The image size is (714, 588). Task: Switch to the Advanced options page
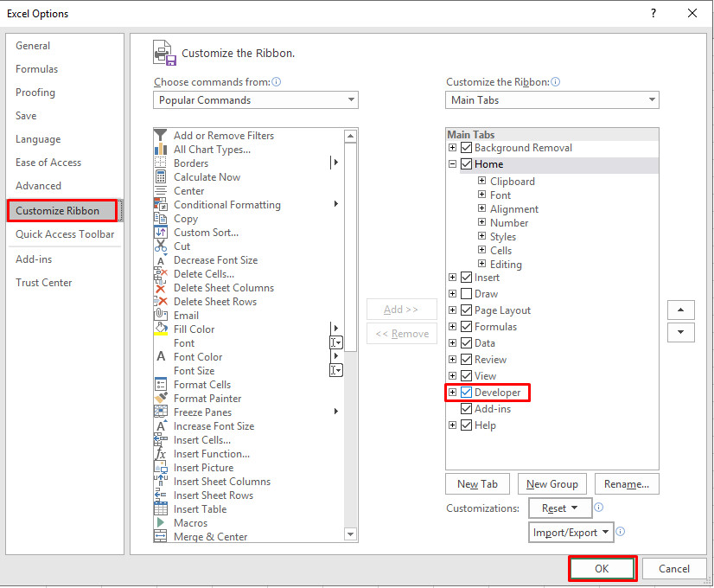(38, 185)
